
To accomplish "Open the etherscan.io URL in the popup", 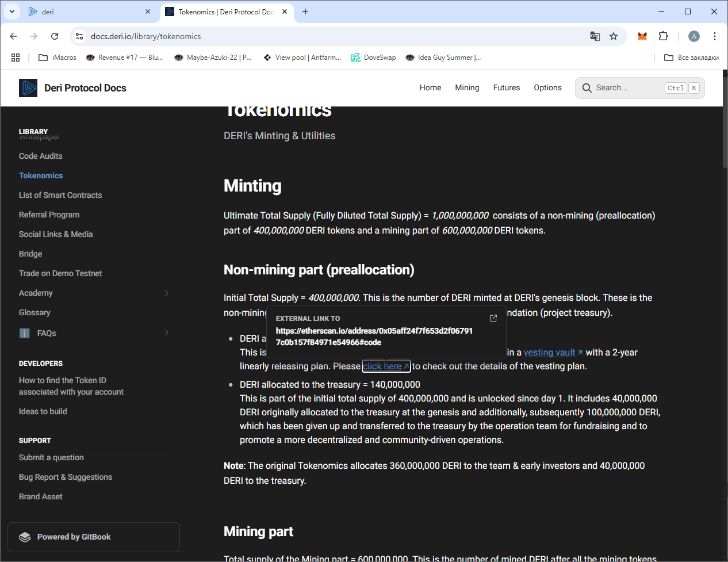I will tap(374, 337).
